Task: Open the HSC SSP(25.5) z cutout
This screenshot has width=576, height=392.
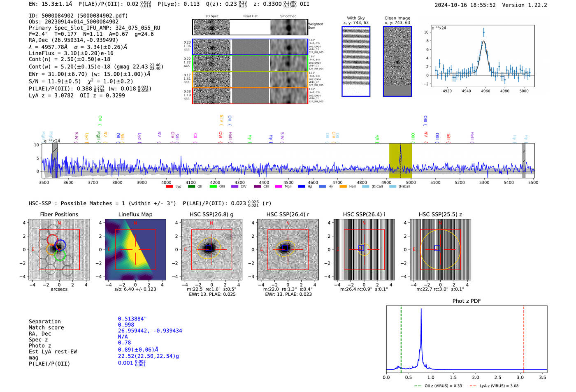Action: 440,249
